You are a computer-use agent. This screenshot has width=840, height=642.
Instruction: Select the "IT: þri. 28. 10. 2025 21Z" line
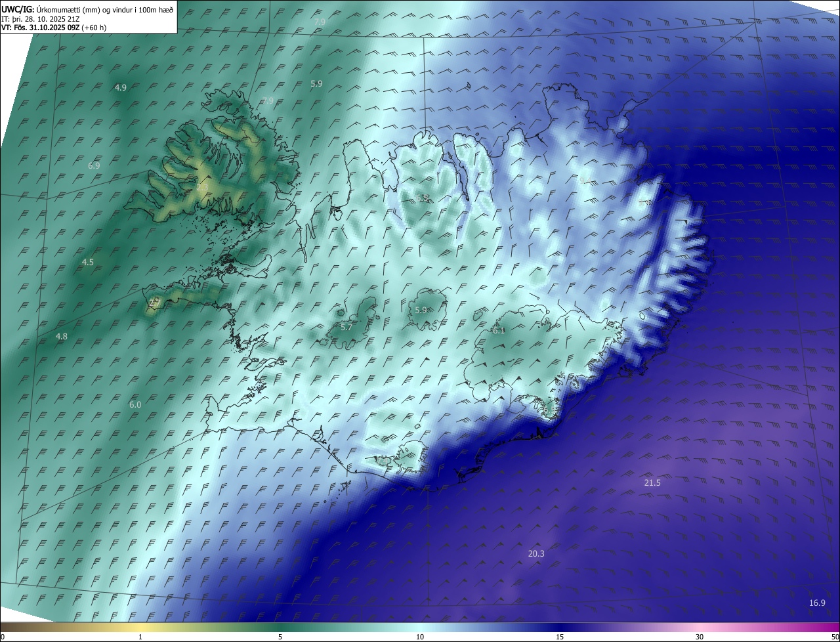[x=41, y=18]
